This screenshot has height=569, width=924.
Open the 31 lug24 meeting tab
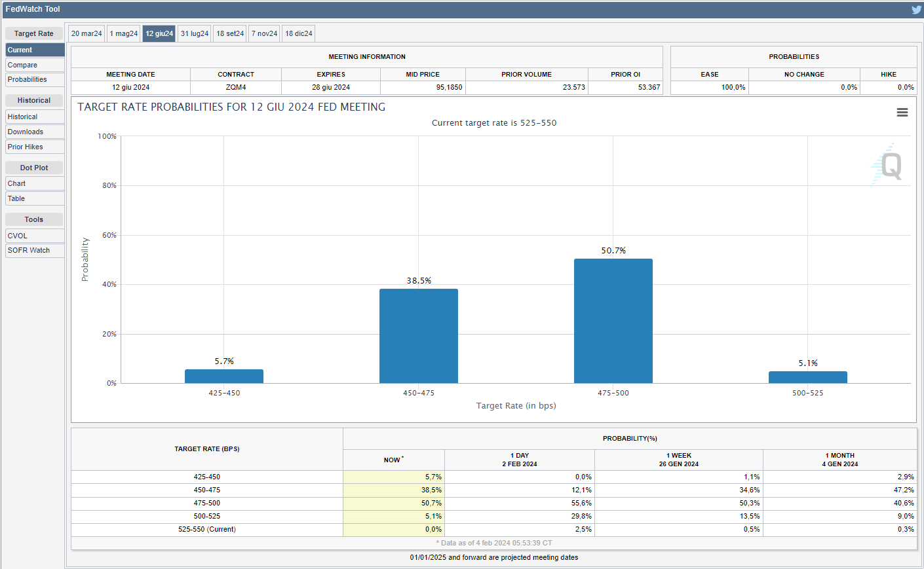[x=195, y=33]
